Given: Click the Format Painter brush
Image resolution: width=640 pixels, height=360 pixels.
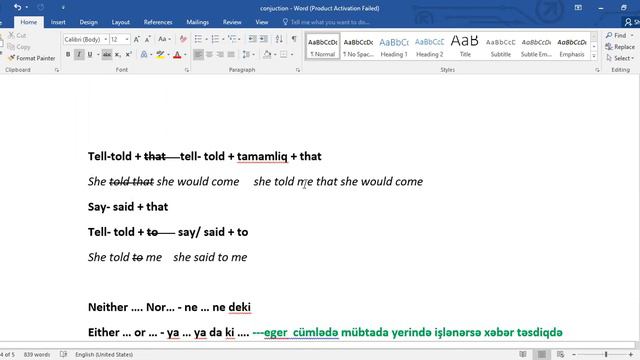Looking at the screenshot, I should [x=31, y=58].
